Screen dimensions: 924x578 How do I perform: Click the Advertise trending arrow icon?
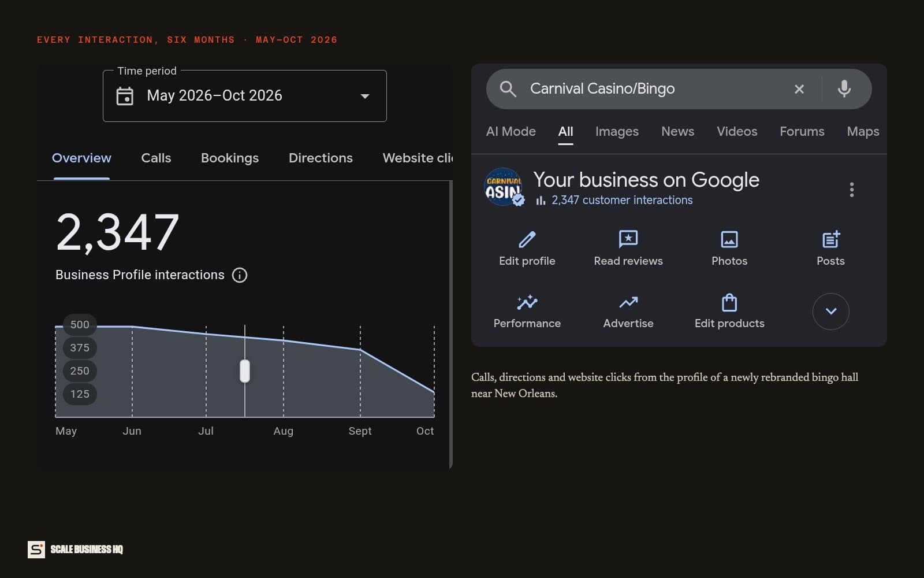tap(628, 302)
